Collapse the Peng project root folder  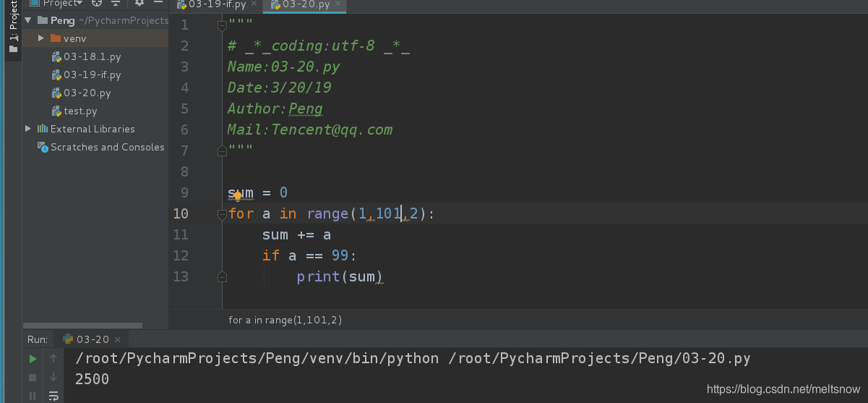[28, 20]
